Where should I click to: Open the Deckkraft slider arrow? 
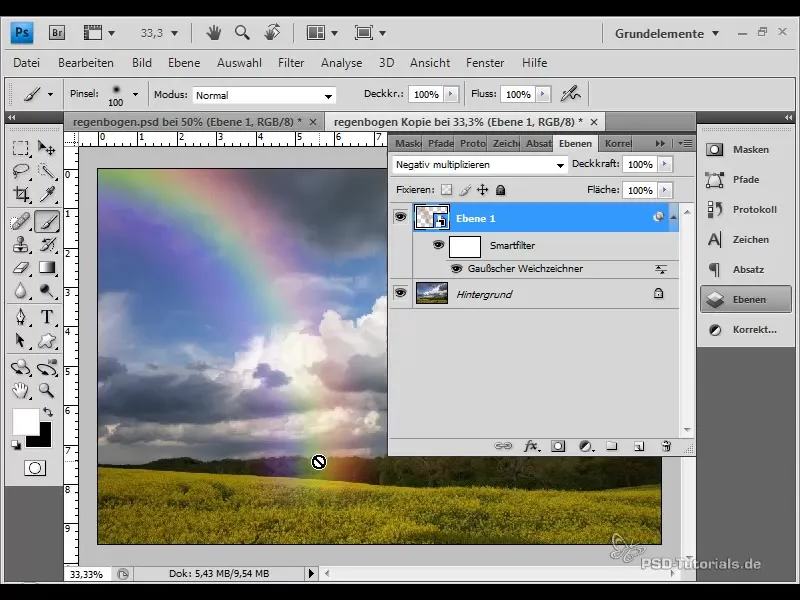[664, 164]
